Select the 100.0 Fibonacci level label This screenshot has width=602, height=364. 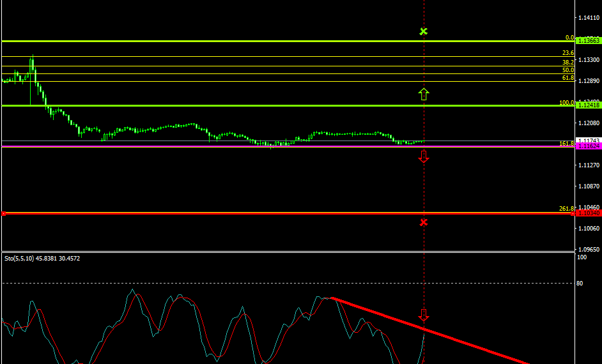(566, 102)
